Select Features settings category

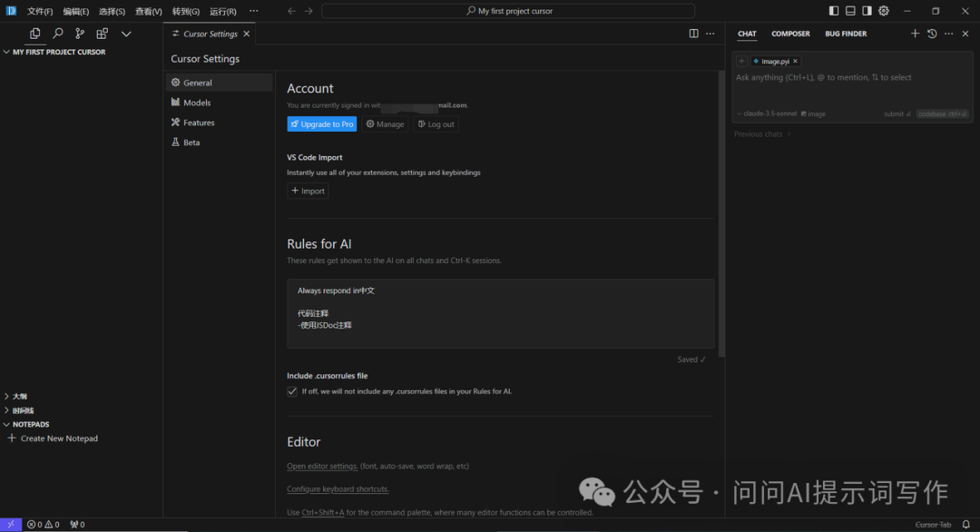[220, 123]
